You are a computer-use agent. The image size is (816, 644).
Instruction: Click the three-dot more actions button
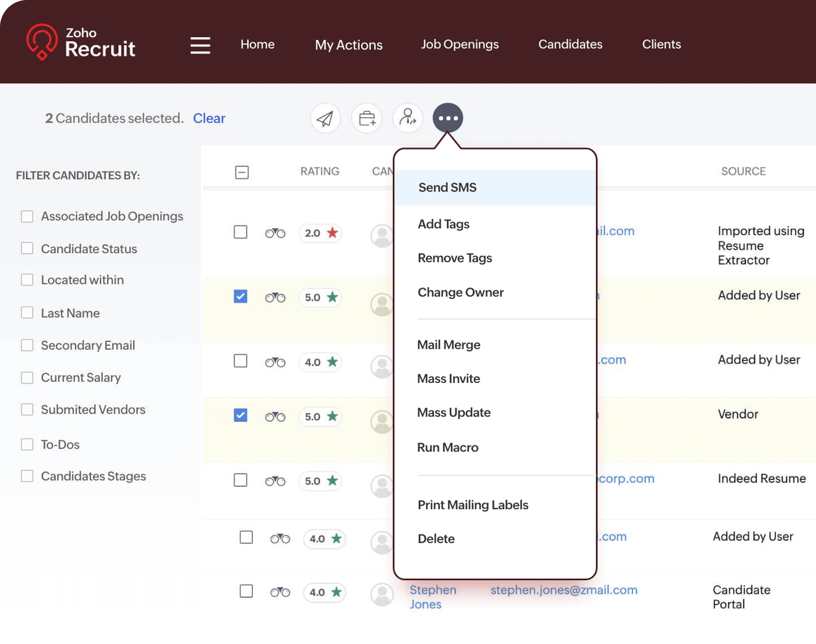(448, 118)
